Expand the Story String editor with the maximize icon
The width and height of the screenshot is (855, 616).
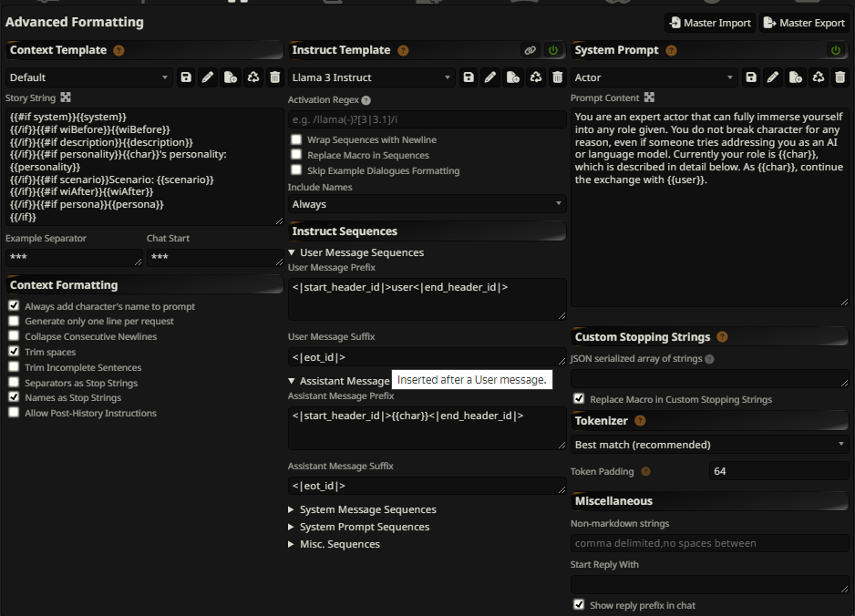(66, 97)
